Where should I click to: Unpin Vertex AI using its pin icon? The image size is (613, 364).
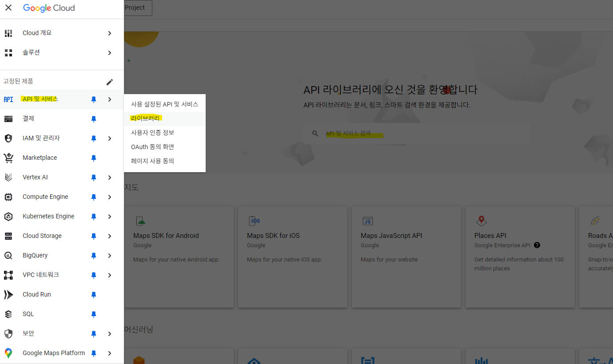94,178
